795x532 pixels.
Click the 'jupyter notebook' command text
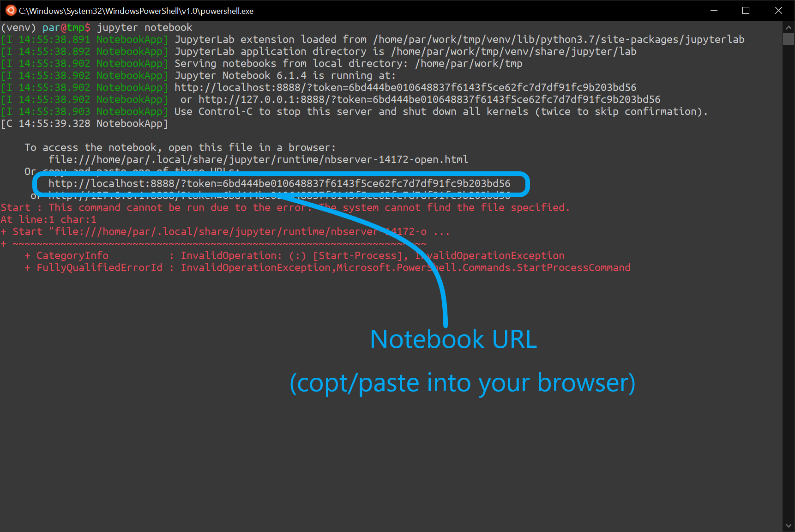point(145,28)
